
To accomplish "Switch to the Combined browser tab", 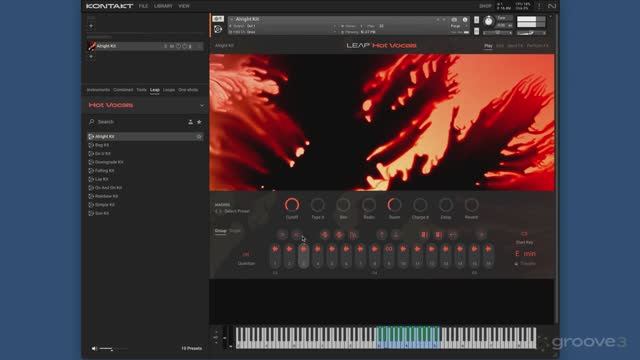I will 123,90.
